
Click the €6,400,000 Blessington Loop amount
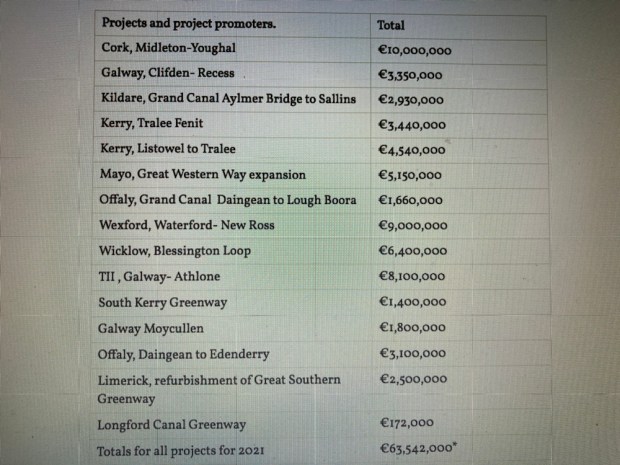412,251
